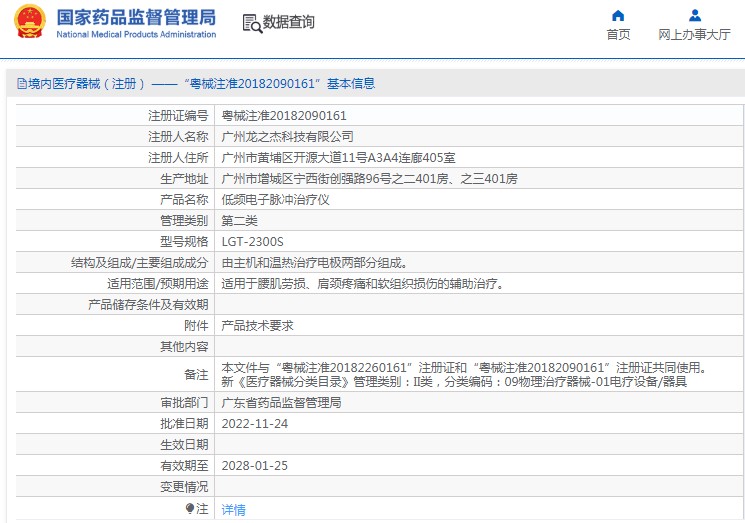This screenshot has width=745, height=523.
Task: Click the 产品储存条件及有效期 label
Action: (148, 304)
